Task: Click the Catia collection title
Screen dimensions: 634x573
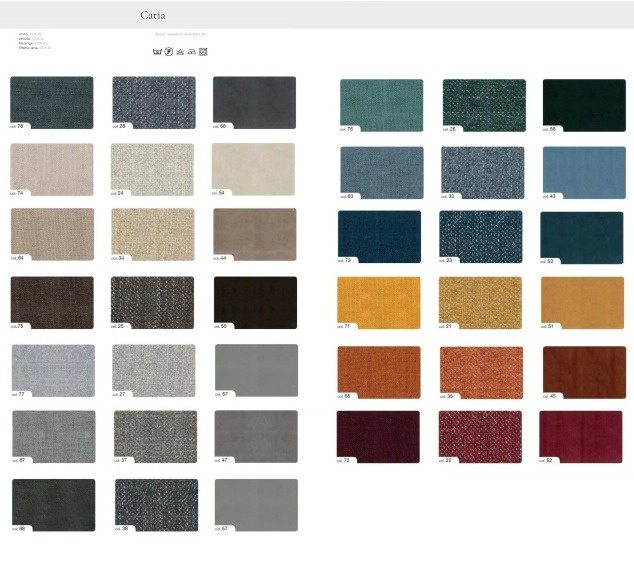Action: pos(153,16)
